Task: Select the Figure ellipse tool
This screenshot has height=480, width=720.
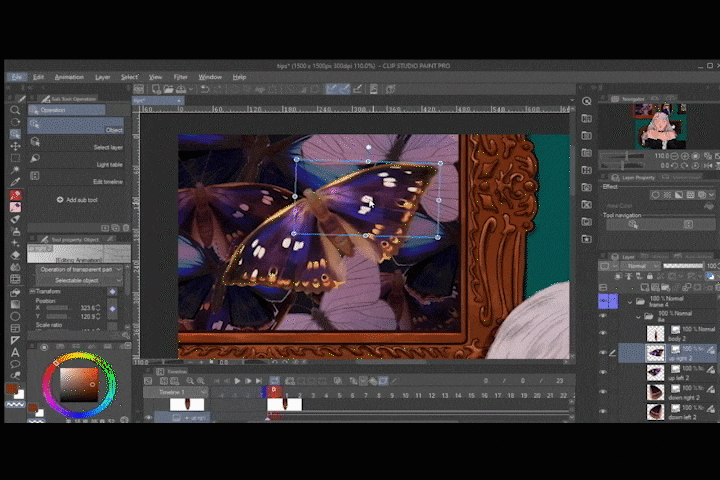Action: [15, 316]
